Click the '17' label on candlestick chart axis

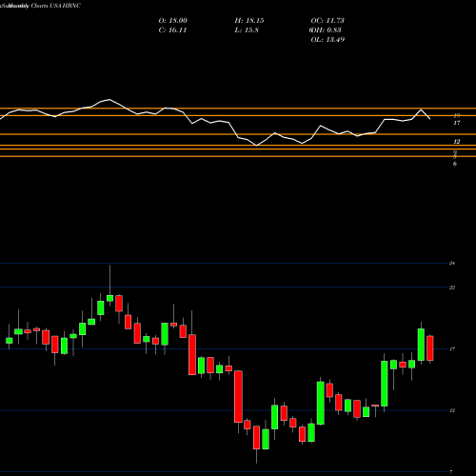click(x=452, y=349)
